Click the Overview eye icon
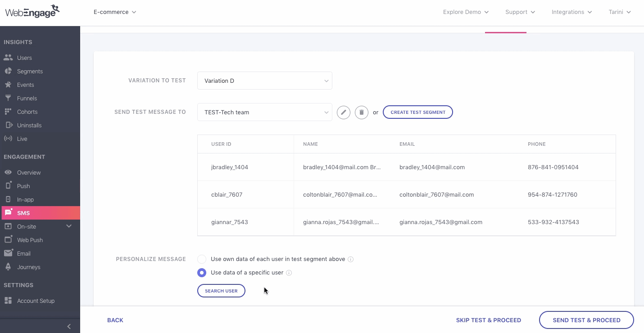Image resolution: width=644 pixels, height=333 pixels. (8, 172)
